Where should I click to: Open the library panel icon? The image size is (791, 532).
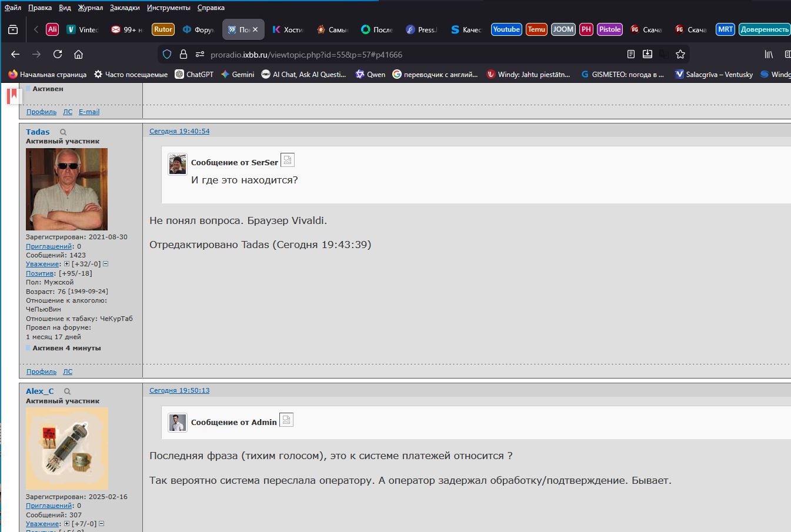pyautogui.click(x=769, y=54)
